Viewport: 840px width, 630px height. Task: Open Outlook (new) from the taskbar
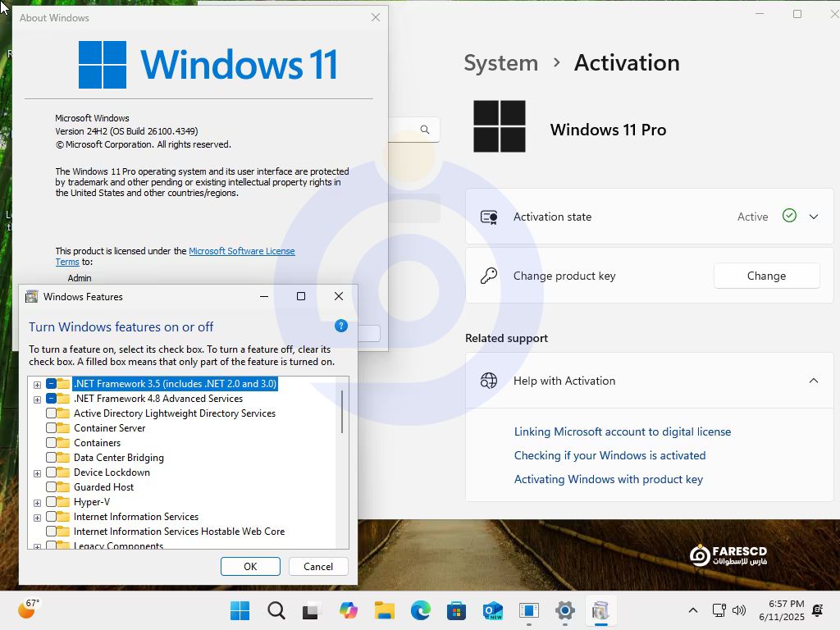coord(492,610)
